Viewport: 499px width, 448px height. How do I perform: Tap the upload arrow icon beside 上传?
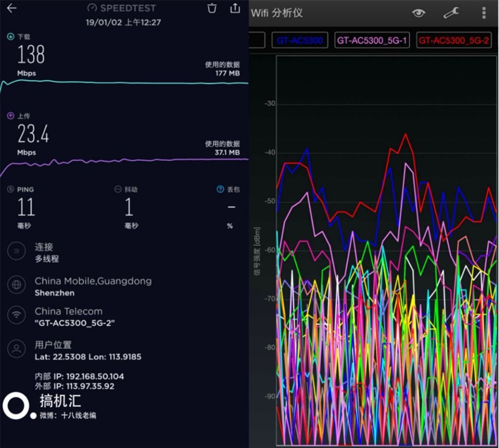click(x=11, y=116)
